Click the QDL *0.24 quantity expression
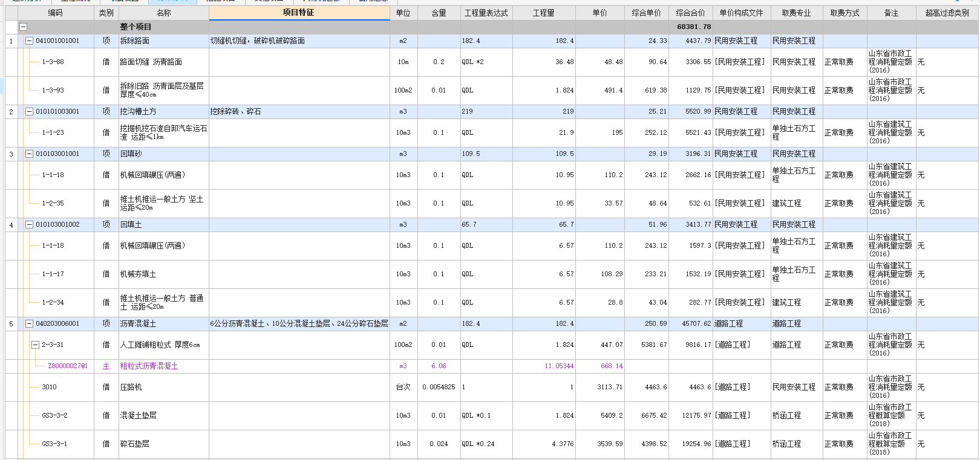Viewport: 980px width, 460px height. tap(478, 444)
